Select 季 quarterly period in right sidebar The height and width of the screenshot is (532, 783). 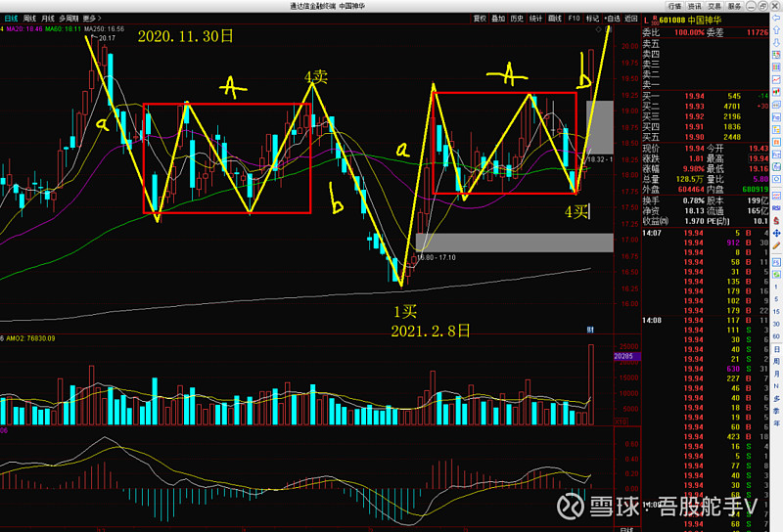pyautogui.click(x=776, y=411)
